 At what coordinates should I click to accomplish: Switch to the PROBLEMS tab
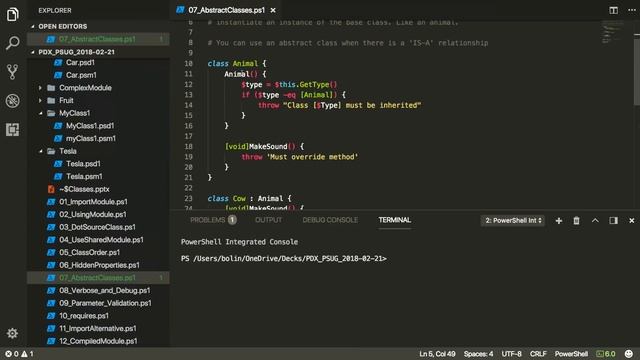(213, 220)
